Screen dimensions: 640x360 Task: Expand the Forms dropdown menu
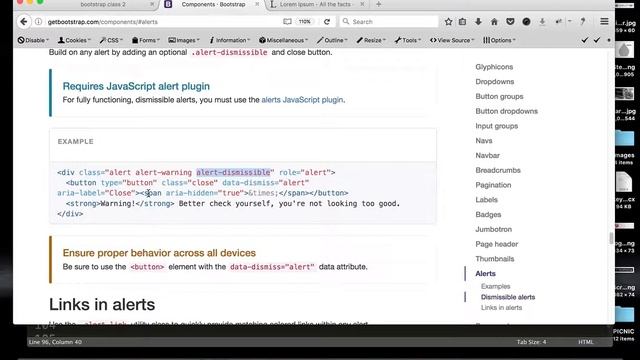[x=146, y=40]
